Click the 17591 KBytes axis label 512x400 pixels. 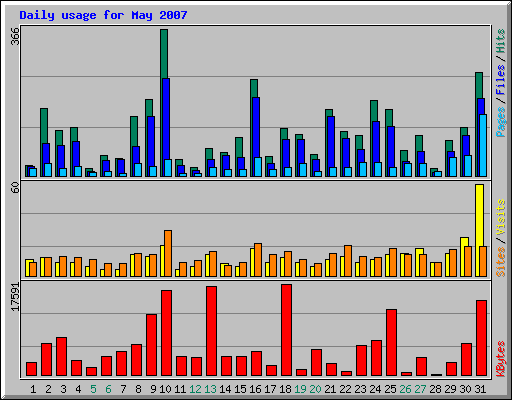[15, 297]
